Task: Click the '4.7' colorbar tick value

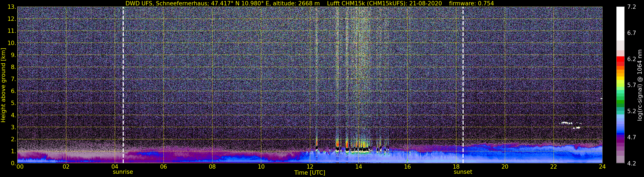Action: point(632,137)
